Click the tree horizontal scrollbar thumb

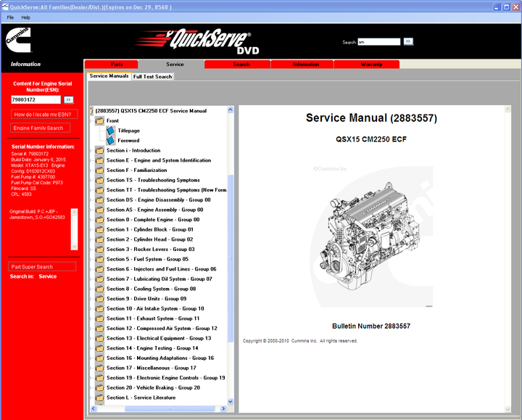pos(170,408)
